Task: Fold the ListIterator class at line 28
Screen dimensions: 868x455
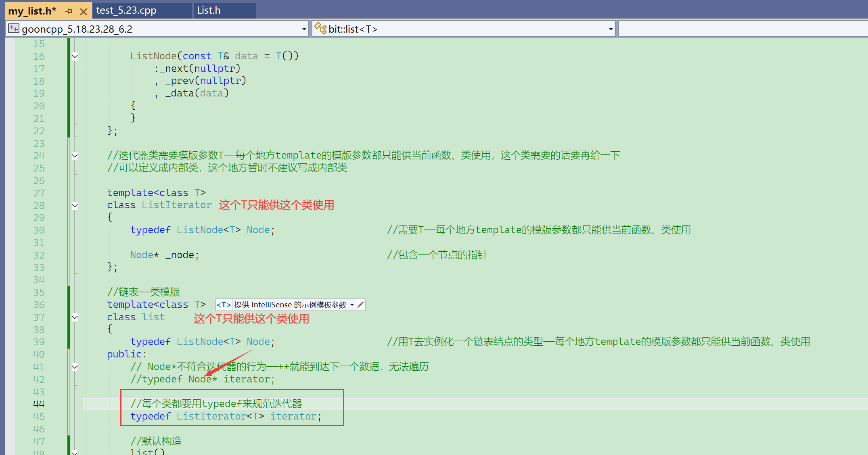Action: [75, 205]
